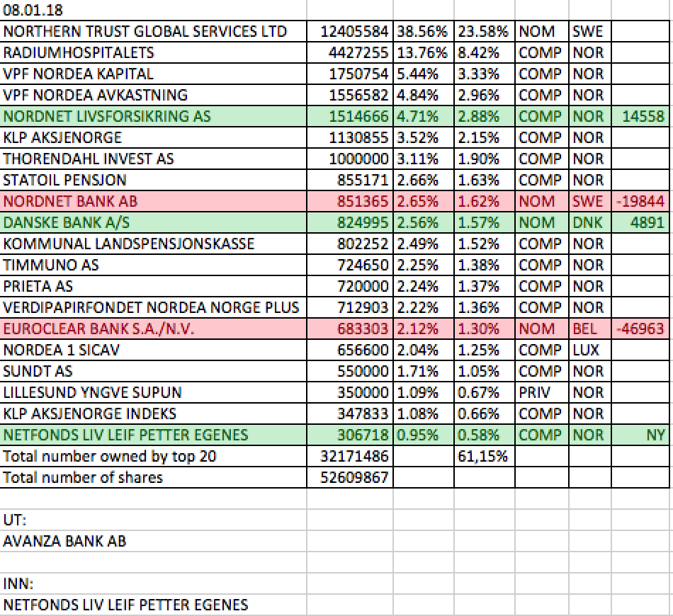Click the RADIUMHOSPITALETS name cell
Image resolution: width=673 pixels, height=616 pixels.
[153, 52]
